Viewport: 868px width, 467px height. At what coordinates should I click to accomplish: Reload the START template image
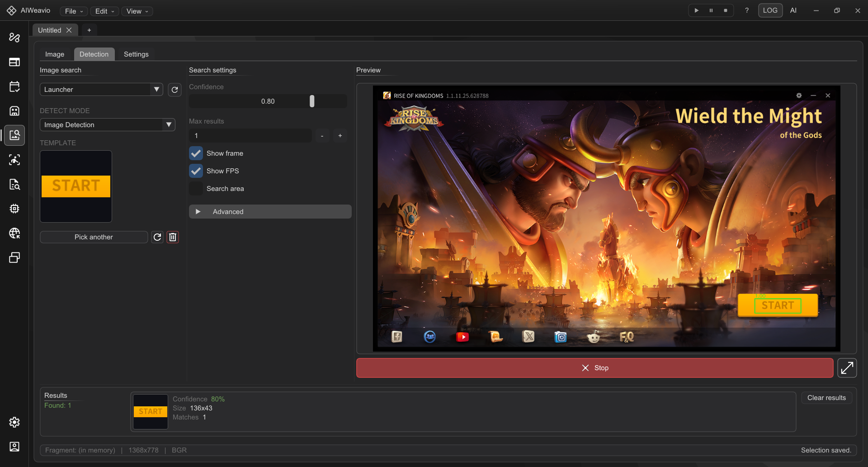tap(157, 237)
